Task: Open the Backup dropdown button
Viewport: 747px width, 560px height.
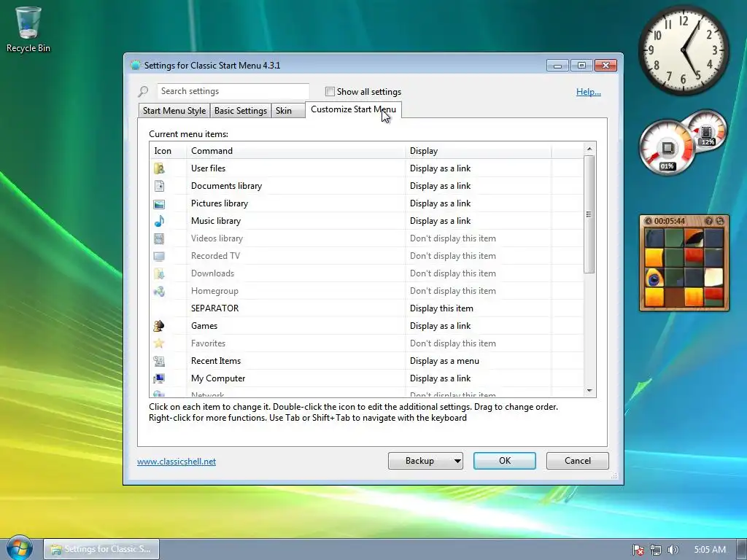Action: [425, 461]
